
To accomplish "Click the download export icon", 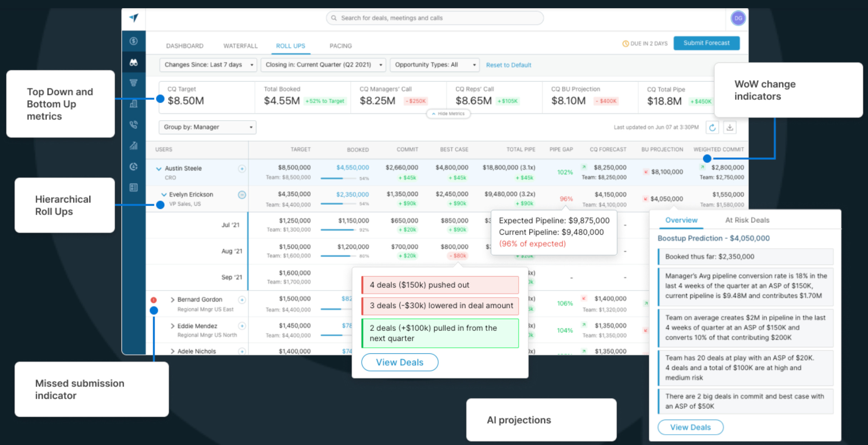I will (730, 127).
